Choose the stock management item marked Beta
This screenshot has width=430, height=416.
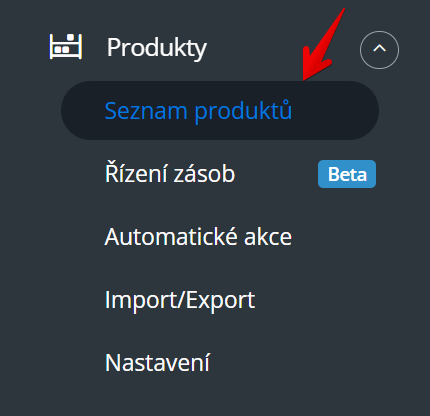click(170, 174)
